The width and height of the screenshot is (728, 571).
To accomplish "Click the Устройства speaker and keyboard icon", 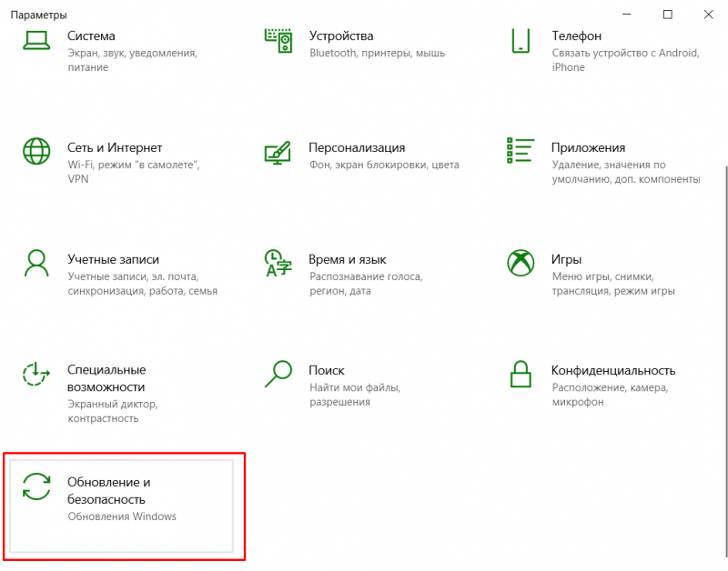I will [278, 40].
